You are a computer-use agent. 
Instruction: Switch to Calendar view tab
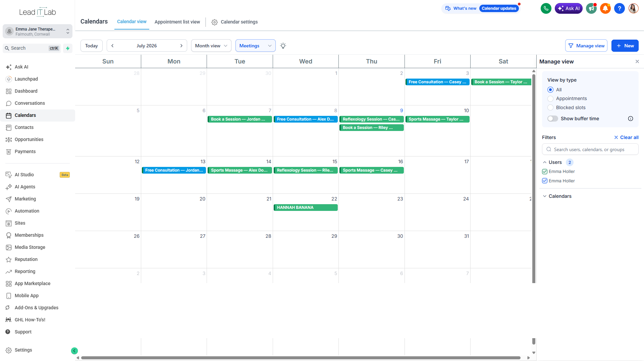pos(131,21)
